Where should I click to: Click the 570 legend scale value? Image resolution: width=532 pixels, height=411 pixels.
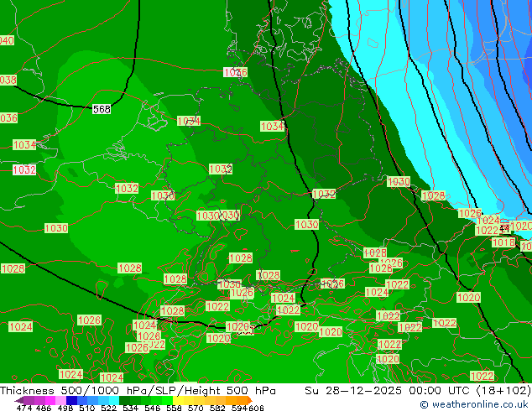click(x=196, y=408)
